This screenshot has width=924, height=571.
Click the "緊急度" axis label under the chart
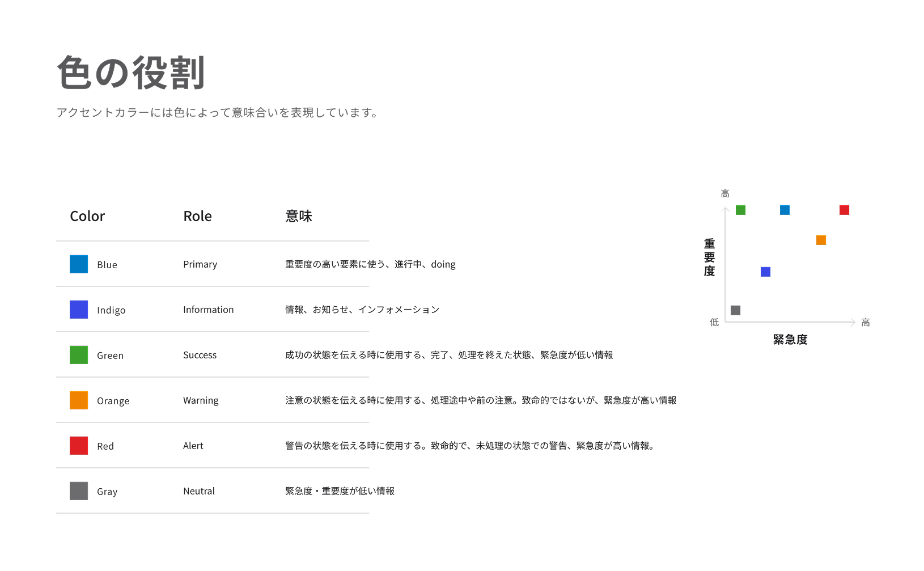coord(790,340)
